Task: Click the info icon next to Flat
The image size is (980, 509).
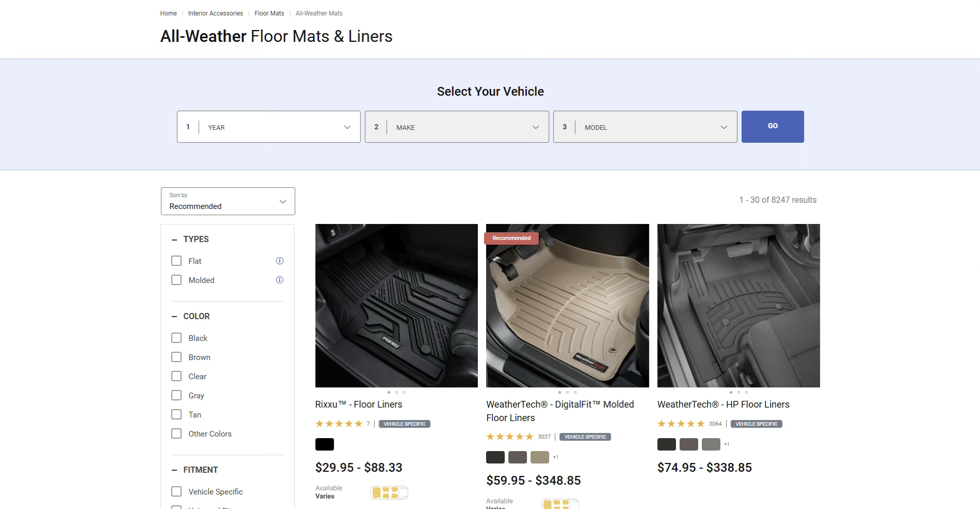Action: (280, 261)
